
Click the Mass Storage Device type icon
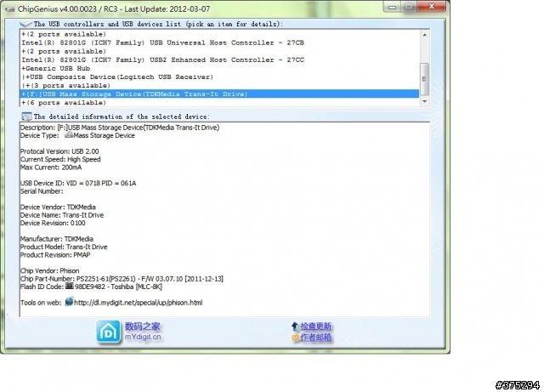coord(69,135)
